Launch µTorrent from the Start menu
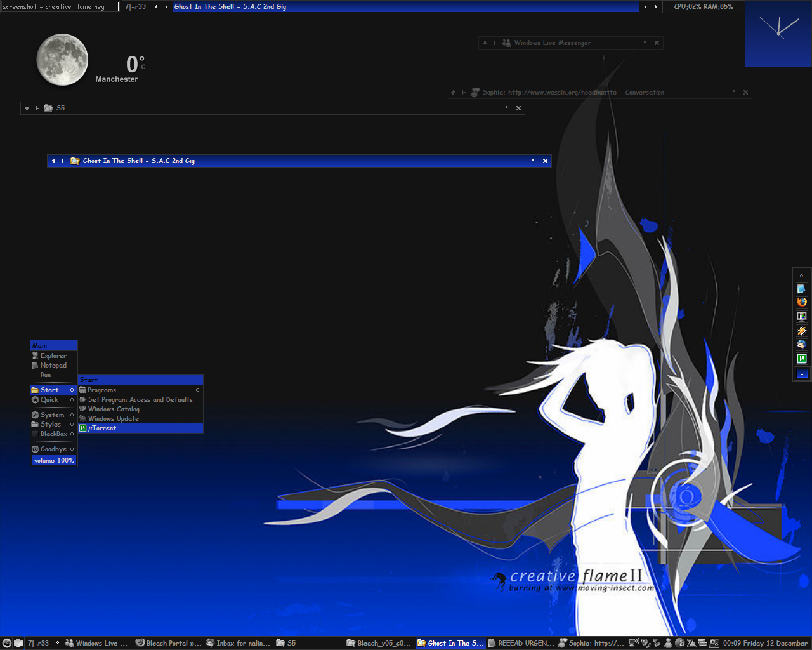The height and width of the screenshot is (650, 812). [x=140, y=428]
